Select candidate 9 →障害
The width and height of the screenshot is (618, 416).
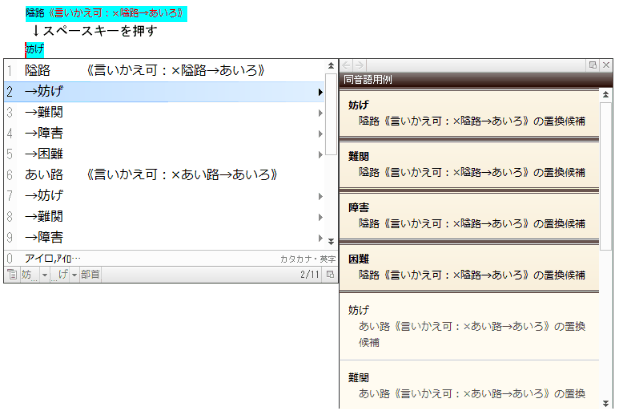coord(164,237)
